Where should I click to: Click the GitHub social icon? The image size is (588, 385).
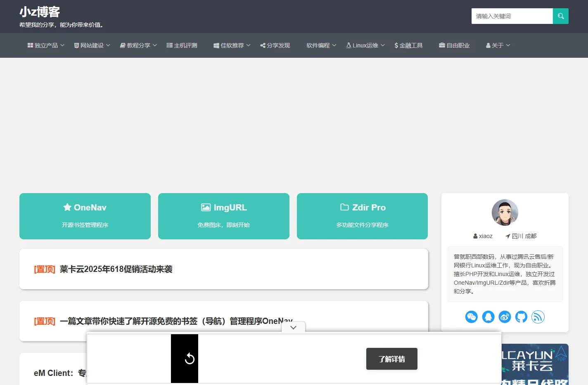pyautogui.click(x=521, y=317)
